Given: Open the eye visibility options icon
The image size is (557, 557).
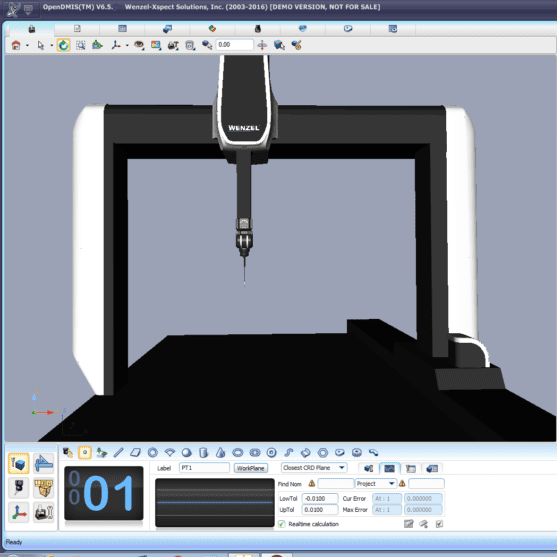Looking at the screenshot, I should coord(139,45).
